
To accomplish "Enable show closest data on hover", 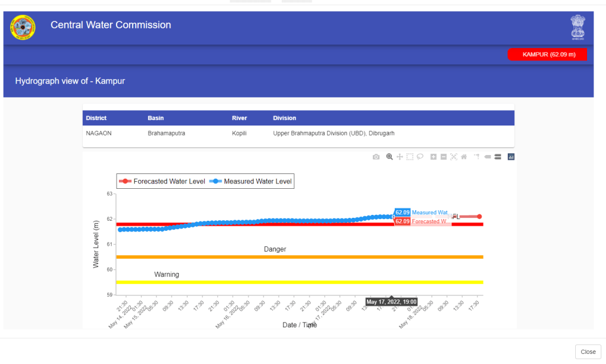I will (x=488, y=157).
